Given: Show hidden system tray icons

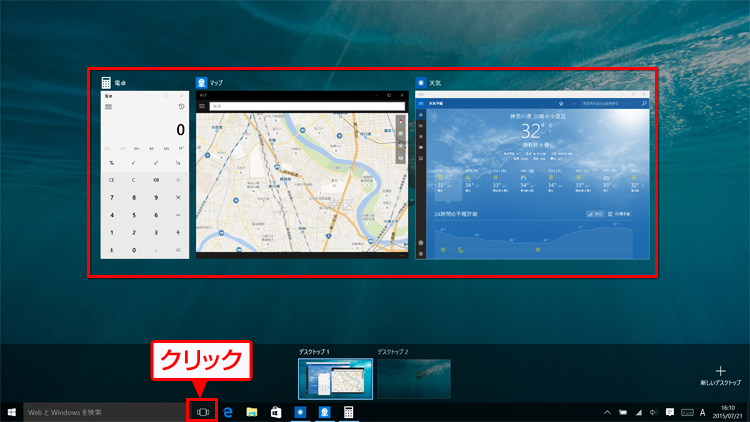Looking at the screenshot, I should click(x=606, y=412).
